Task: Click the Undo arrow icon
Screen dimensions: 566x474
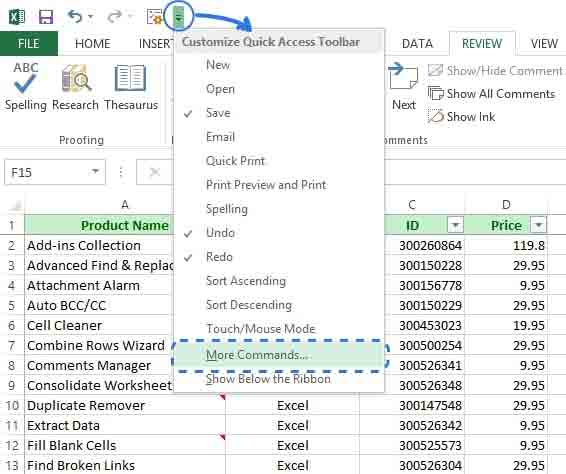Action: click(75, 16)
